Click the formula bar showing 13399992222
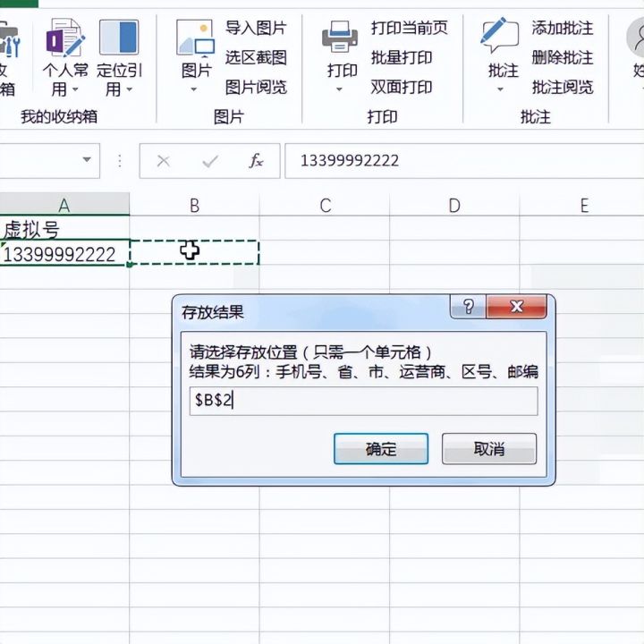Screen dimensions: 644x644 pos(464,161)
